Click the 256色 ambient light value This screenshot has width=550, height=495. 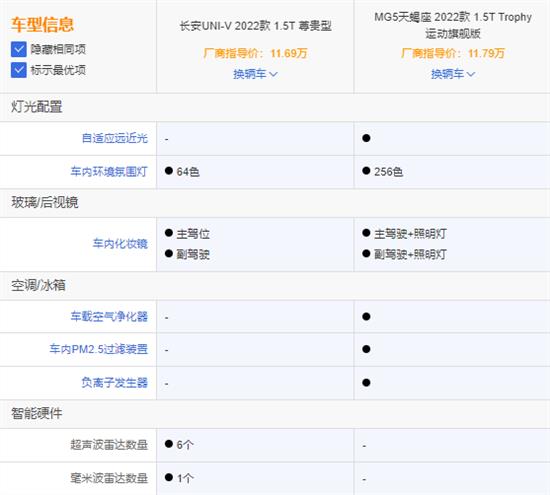click(x=389, y=172)
